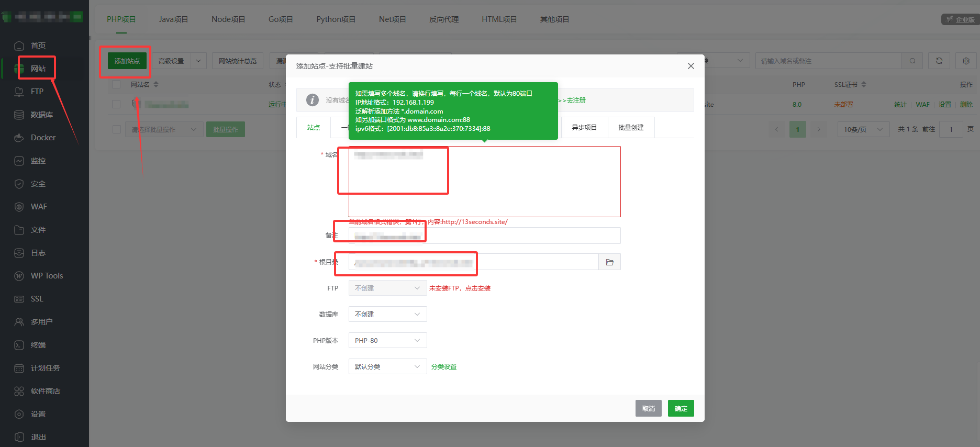Open the Terminal (终端) sidebar item
Image resolution: width=980 pixels, height=447 pixels.
(38, 345)
